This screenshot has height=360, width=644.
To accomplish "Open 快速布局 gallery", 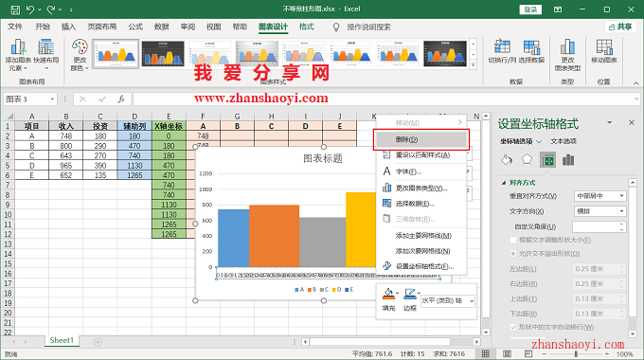I will [x=46, y=55].
